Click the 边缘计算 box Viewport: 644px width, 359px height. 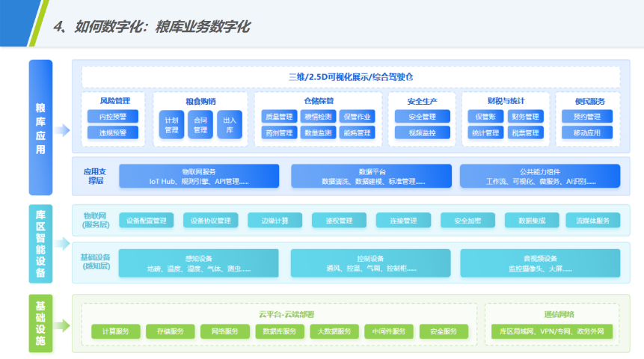pos(275,221)
